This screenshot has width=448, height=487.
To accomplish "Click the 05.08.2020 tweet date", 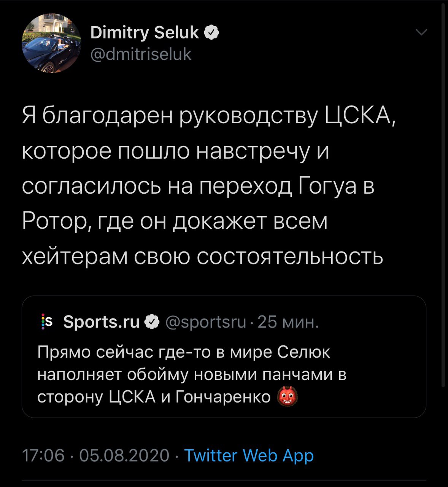I will tap(124, 455).
